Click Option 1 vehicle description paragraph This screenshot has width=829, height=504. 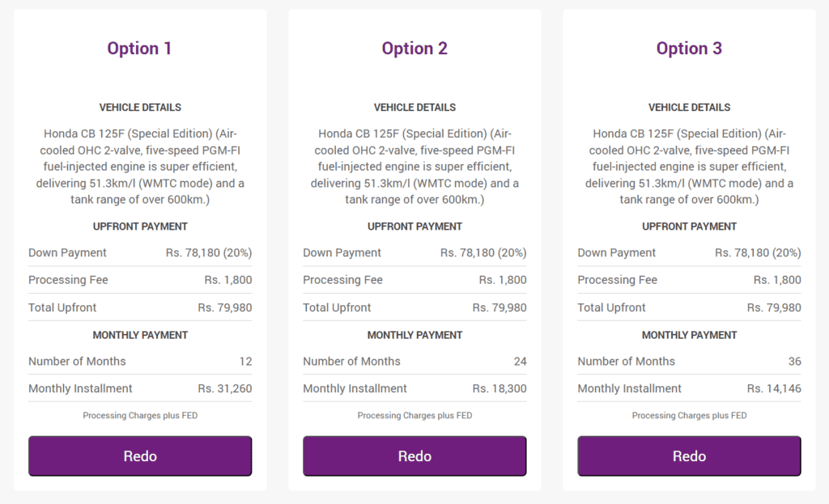[x=140, y=167]
